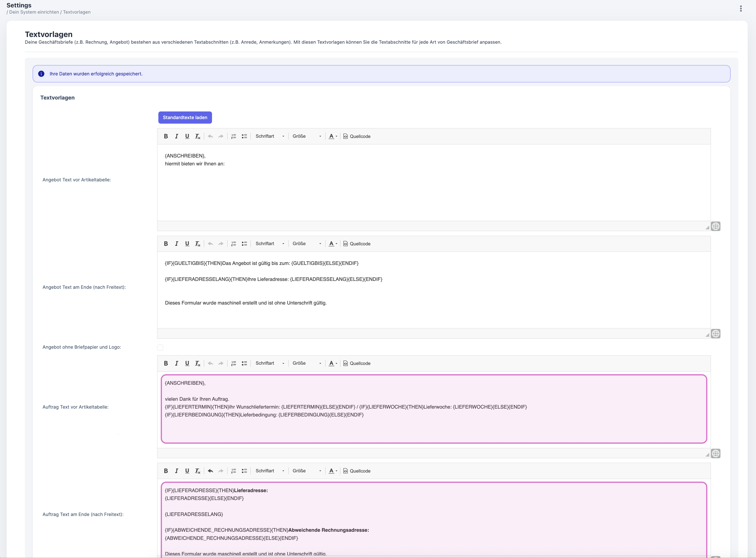
Task: Click undo arrow in fourth editor toolbar
Action: click(210, 471)
